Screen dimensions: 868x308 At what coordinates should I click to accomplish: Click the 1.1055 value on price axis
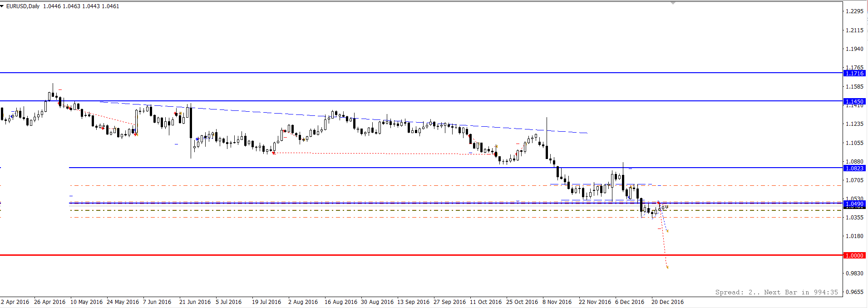click(855, 143)
